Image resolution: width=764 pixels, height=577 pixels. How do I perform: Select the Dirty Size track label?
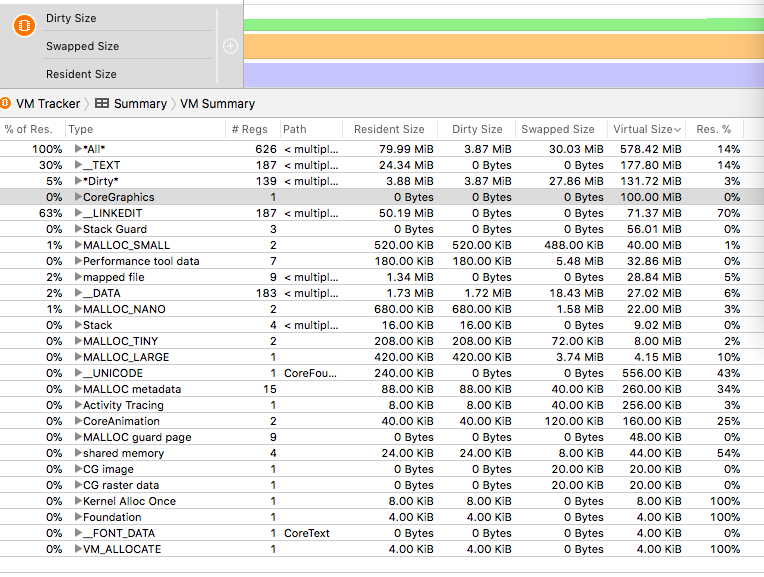[71, 18]
